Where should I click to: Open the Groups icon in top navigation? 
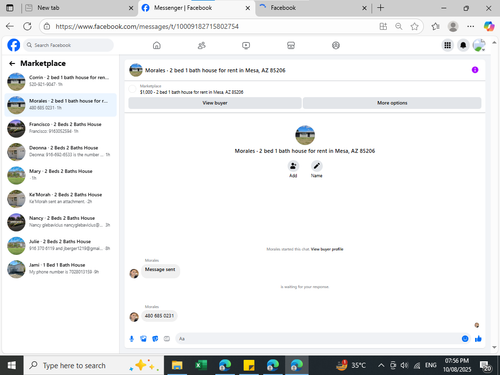pyautogui.click(x=336, y=45)
